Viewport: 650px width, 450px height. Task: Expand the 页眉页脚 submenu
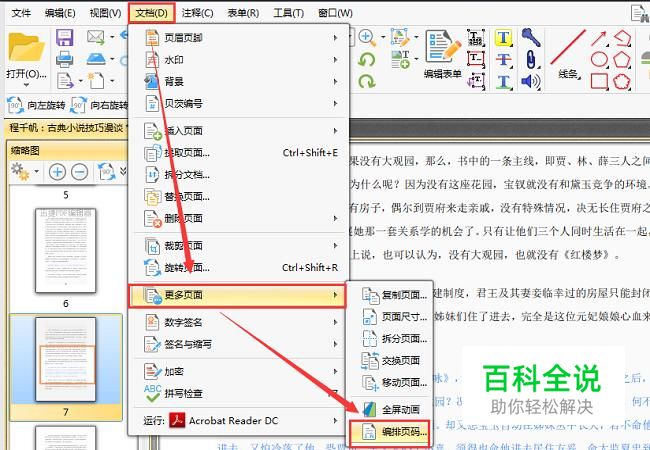click(240, 38)
